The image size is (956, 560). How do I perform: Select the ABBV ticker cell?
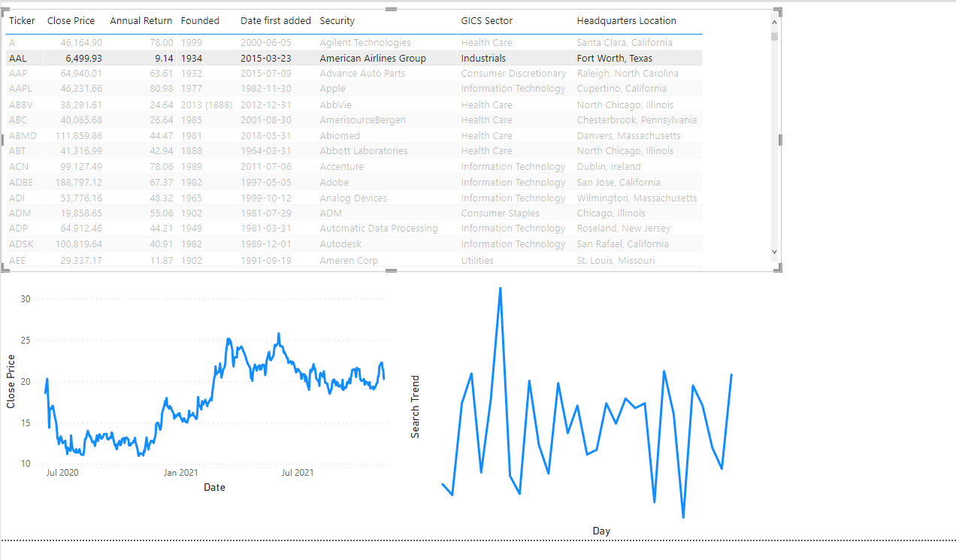pos(21,105)
